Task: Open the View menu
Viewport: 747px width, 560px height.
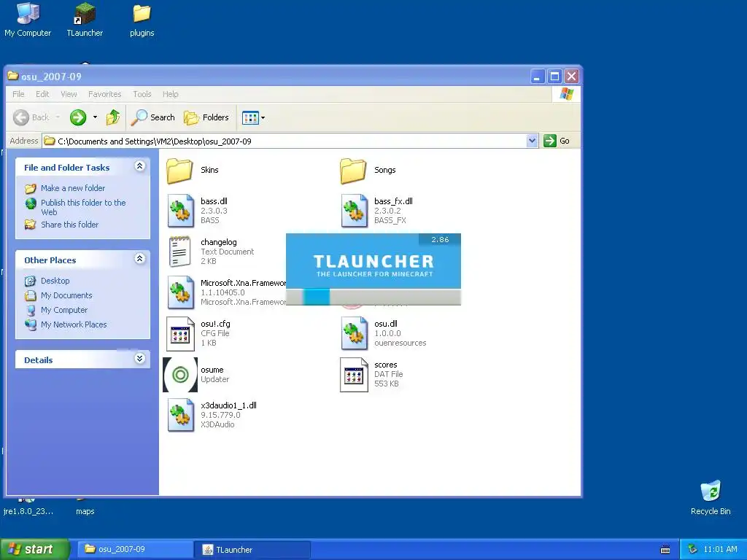Action: 69,94
